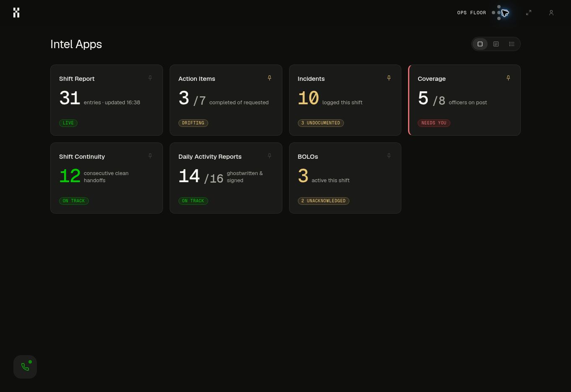Click the 12 clean handoffs count
Screen dimensions: 571x392
click(70, 176)
